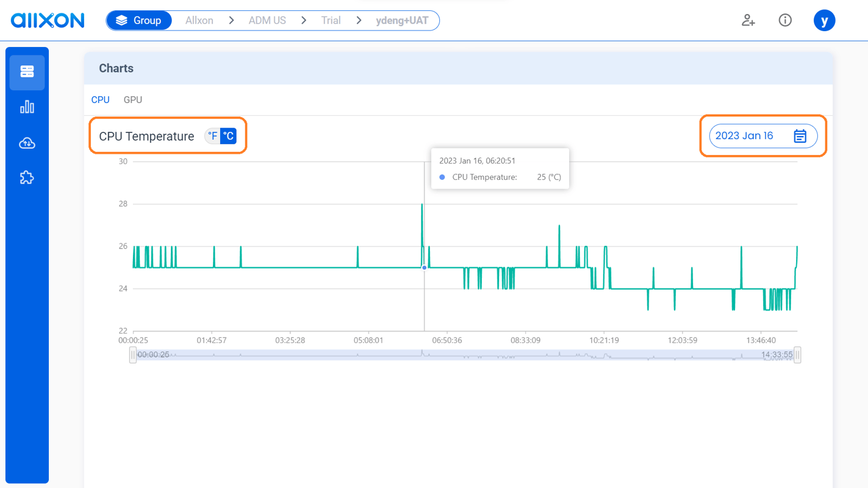This screenshot has height=488, width=868.
Task: Expand the breadcrumb chevron after ADM US
Action: (303, 20)
